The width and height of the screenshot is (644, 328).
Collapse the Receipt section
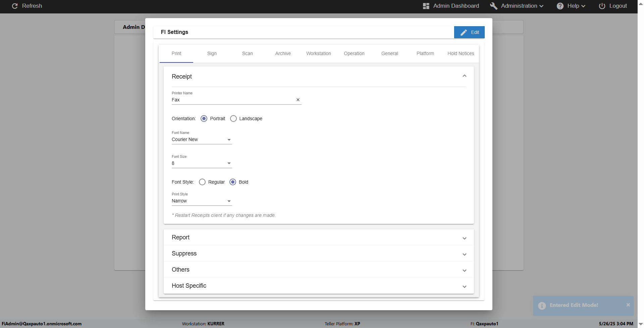click(465, 76)
